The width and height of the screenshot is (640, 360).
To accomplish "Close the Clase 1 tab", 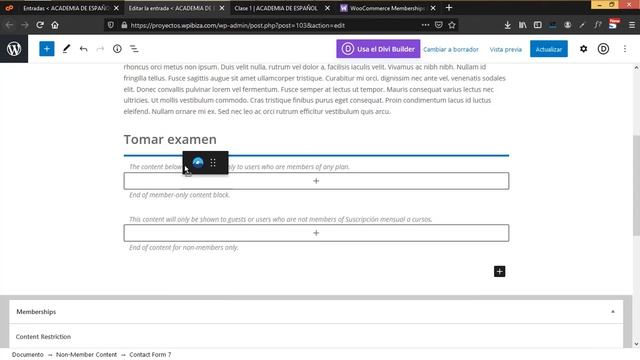I will tap(327, 8).
